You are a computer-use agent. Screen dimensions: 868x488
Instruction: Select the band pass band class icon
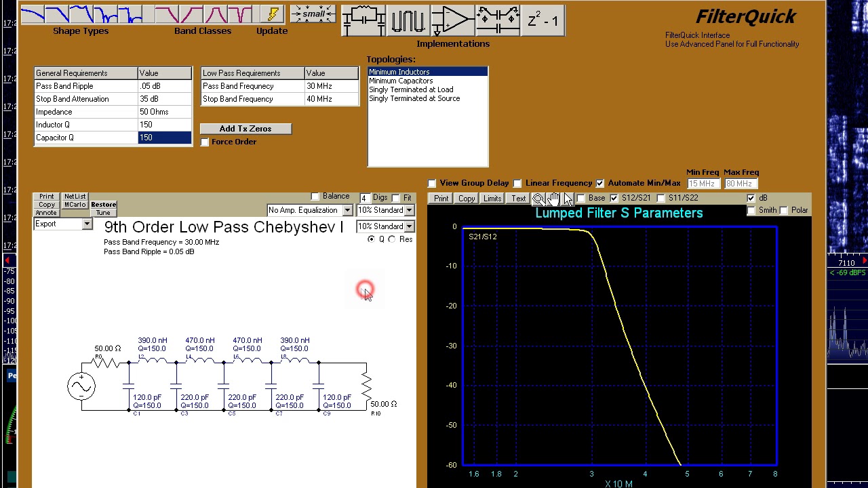pyautogui.click(x=216, y=14)
